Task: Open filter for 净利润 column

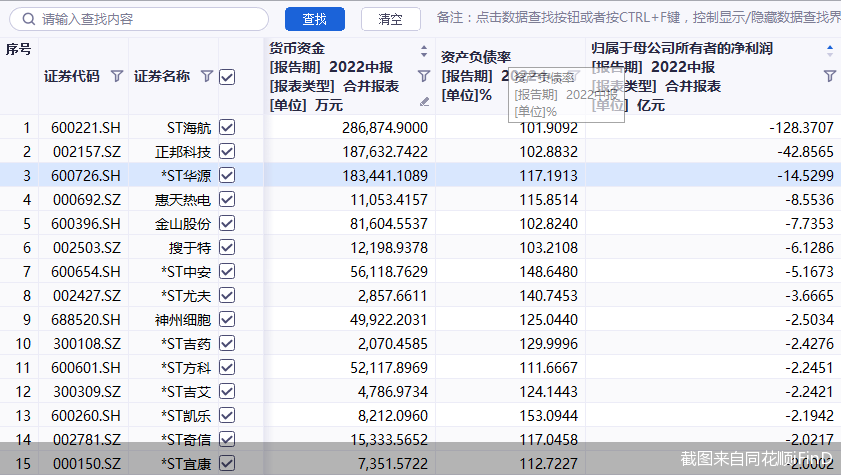Action: 830,76
